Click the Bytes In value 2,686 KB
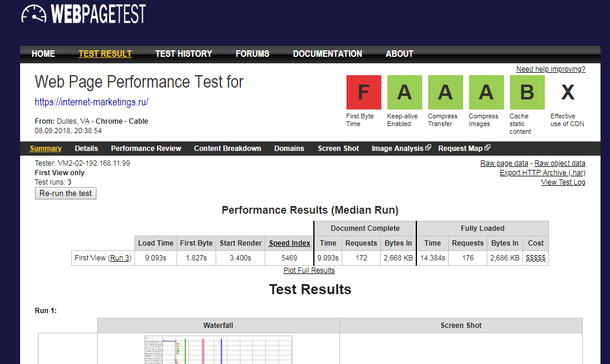 click(505, 258)
